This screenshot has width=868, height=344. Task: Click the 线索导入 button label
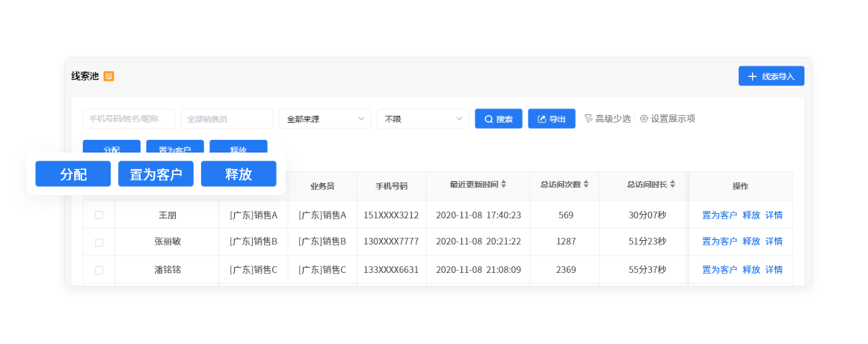(x=778, y=76)
